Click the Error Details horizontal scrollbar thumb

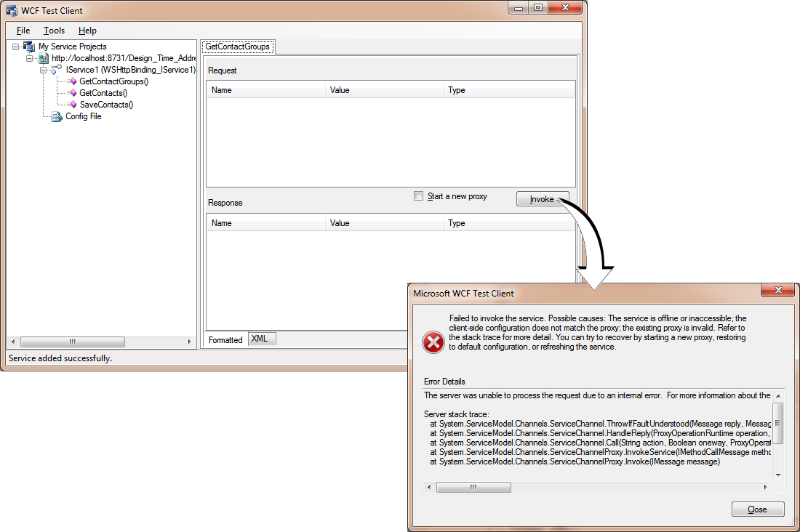473,487
